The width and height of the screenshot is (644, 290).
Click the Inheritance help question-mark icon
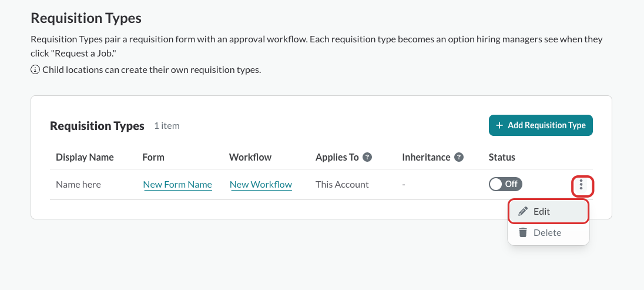pos(459,157)
